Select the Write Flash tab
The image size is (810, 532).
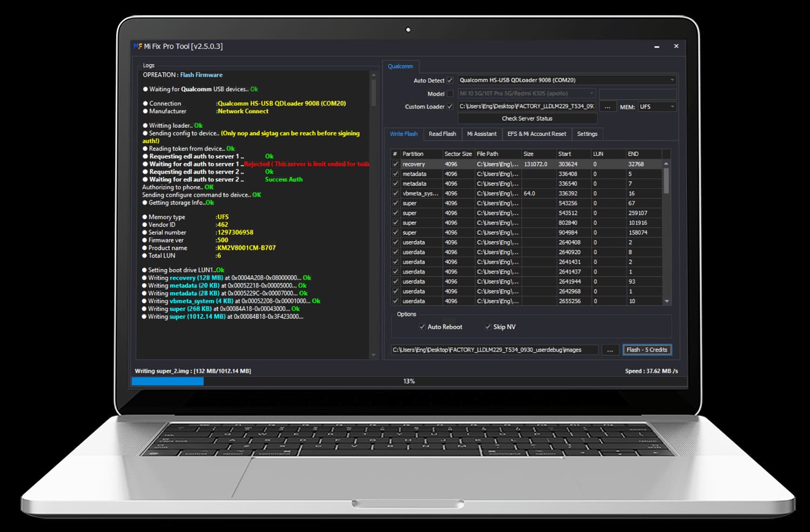404,134
